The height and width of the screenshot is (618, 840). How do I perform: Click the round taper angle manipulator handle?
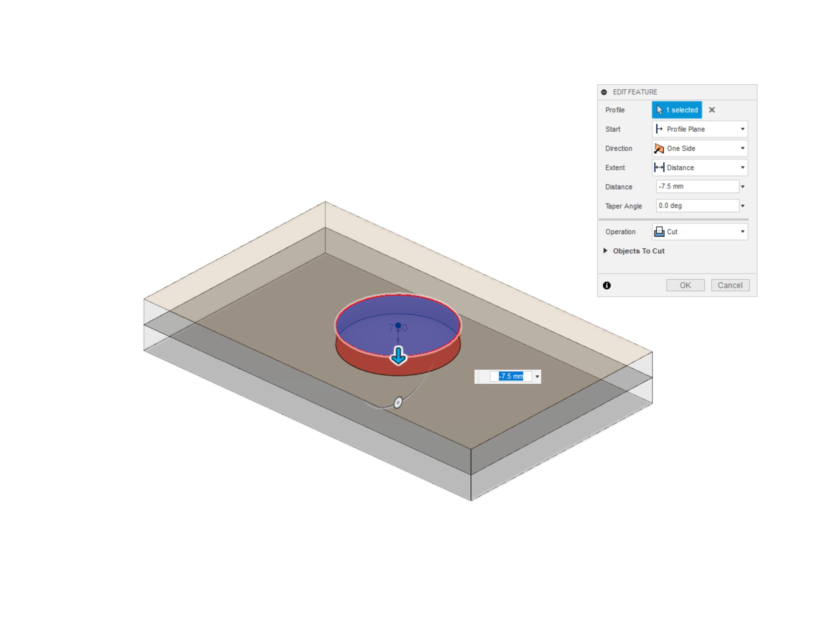(398, 403)
